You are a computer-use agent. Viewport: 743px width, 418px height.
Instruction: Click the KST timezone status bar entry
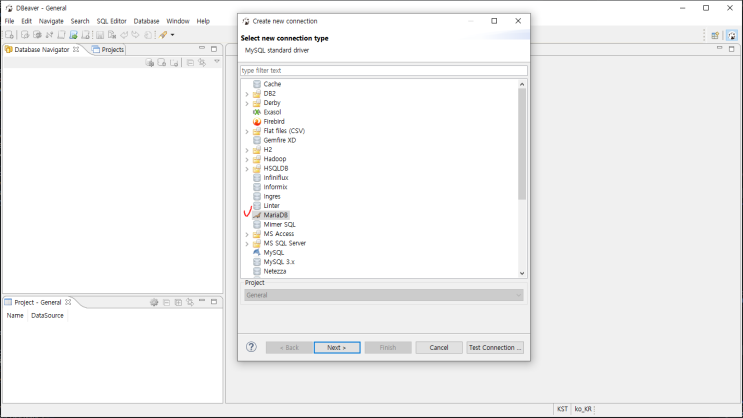(x=562, y=409)
